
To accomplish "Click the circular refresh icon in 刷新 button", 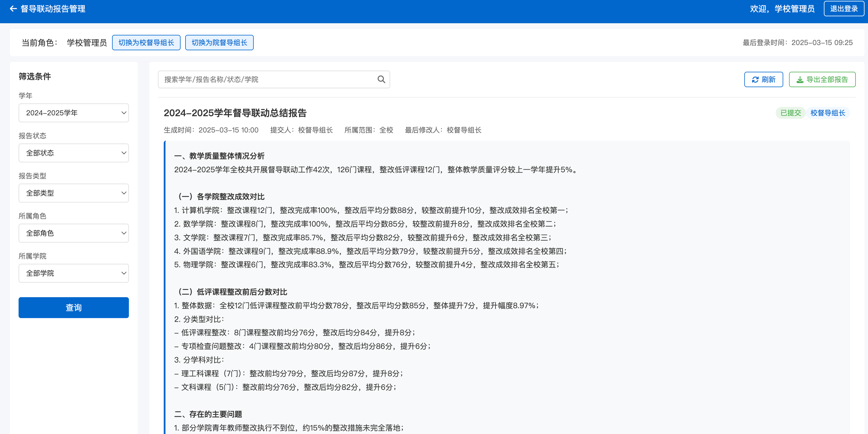I will (x=755, y=79).
